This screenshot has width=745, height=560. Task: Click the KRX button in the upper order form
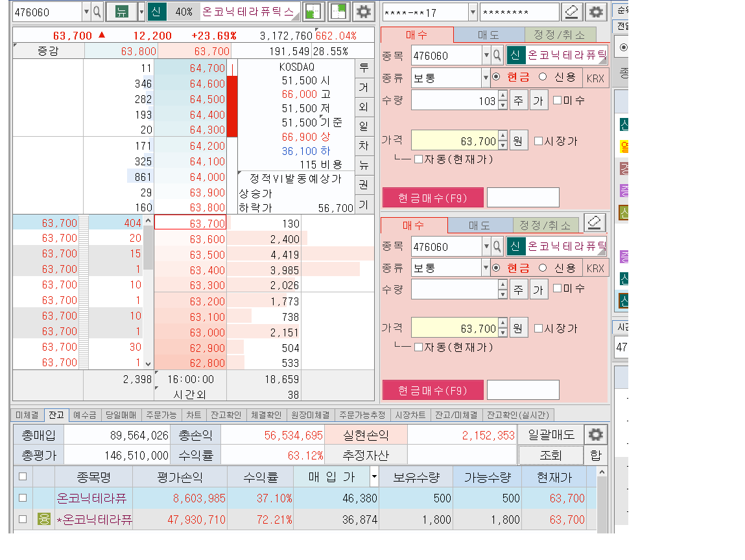click(x=595, y=78)
